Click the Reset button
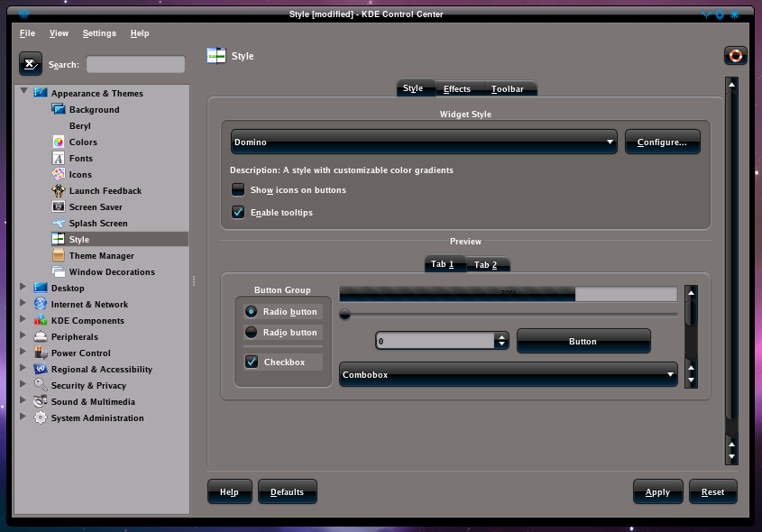 (x=713, y=491)
